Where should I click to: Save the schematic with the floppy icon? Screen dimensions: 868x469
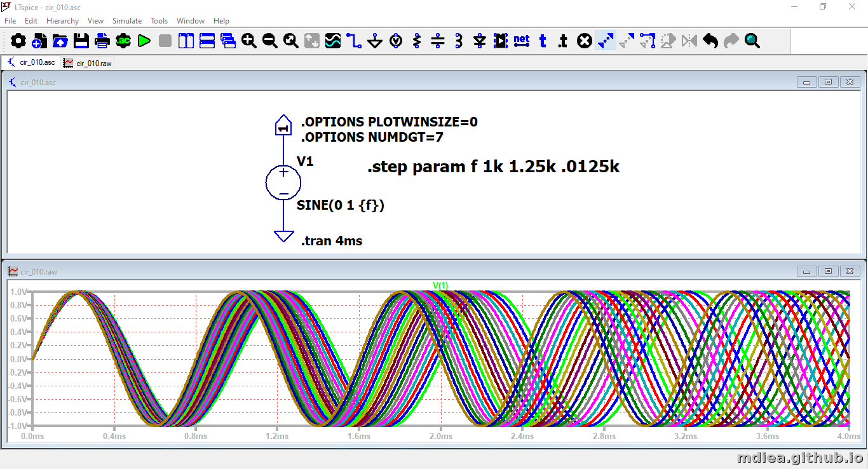tap(81, 41)
